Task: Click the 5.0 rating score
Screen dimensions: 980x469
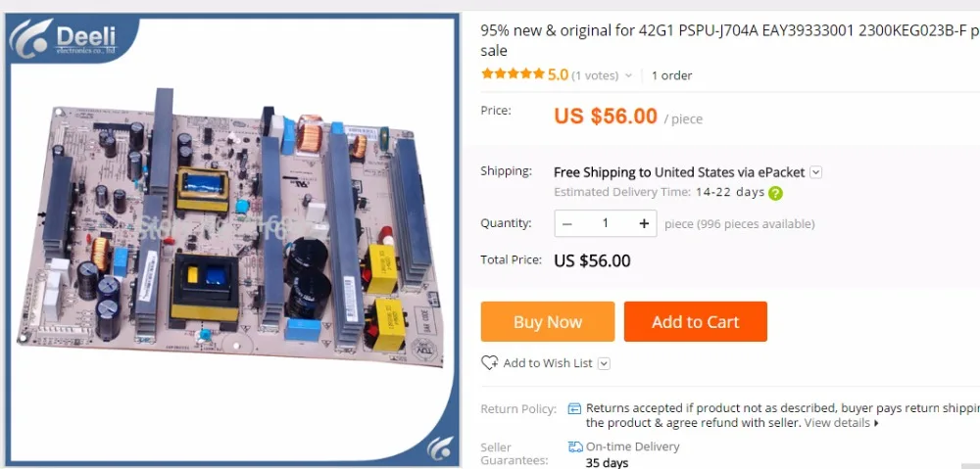Action: point(559,75)
